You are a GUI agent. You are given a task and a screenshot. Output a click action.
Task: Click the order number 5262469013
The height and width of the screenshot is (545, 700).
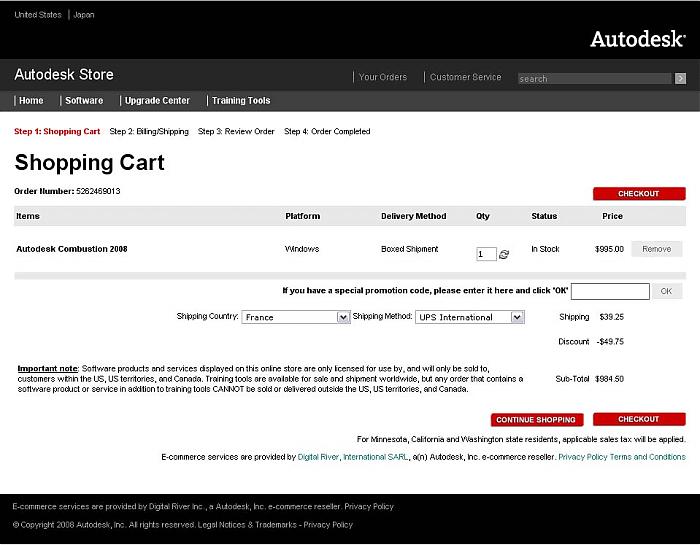tap(98, 191)
